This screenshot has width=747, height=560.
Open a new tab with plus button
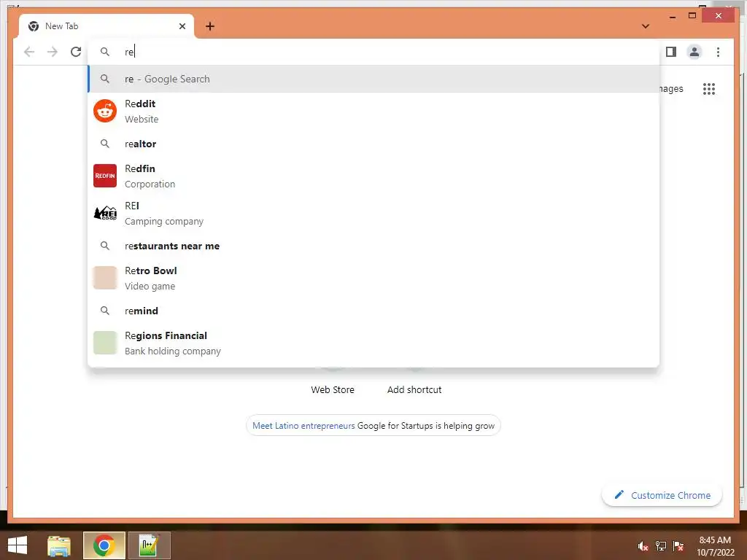(209, 26)
